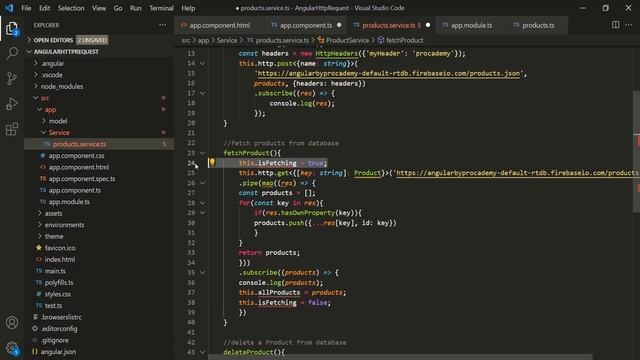Open the Run menu
Screen dimensions: 640x360
tap(136, 8)
